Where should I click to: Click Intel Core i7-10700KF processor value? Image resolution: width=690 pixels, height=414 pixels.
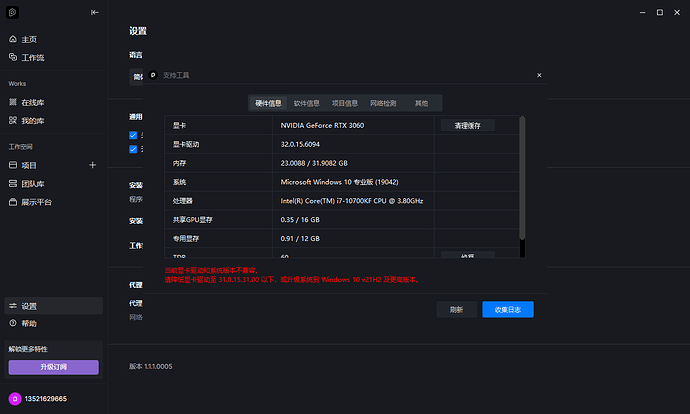coord(352,201)
